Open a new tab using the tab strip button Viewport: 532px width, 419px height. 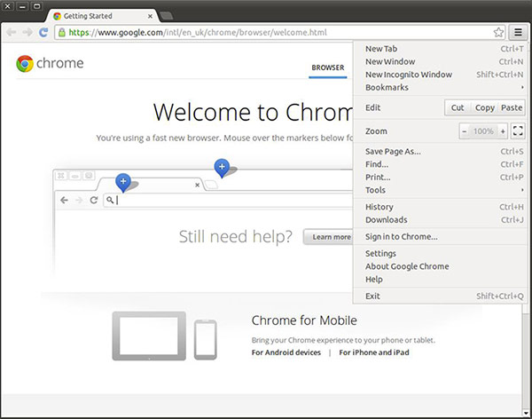(167, 16)
